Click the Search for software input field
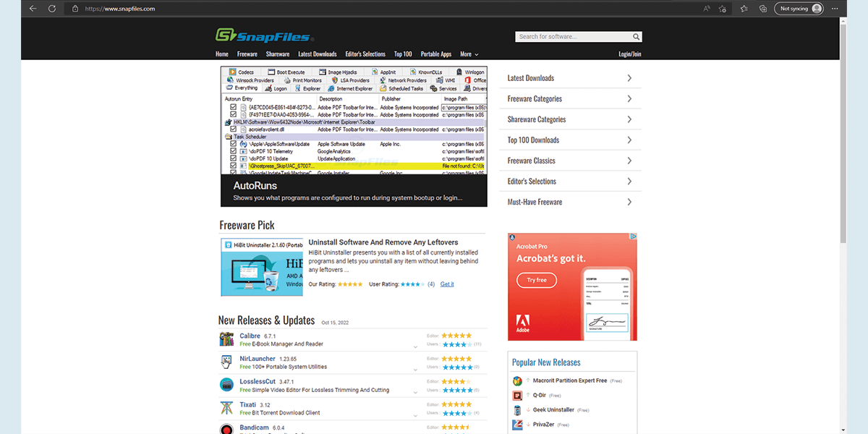This screenshot has height=434, width=868. click(573, 37)
